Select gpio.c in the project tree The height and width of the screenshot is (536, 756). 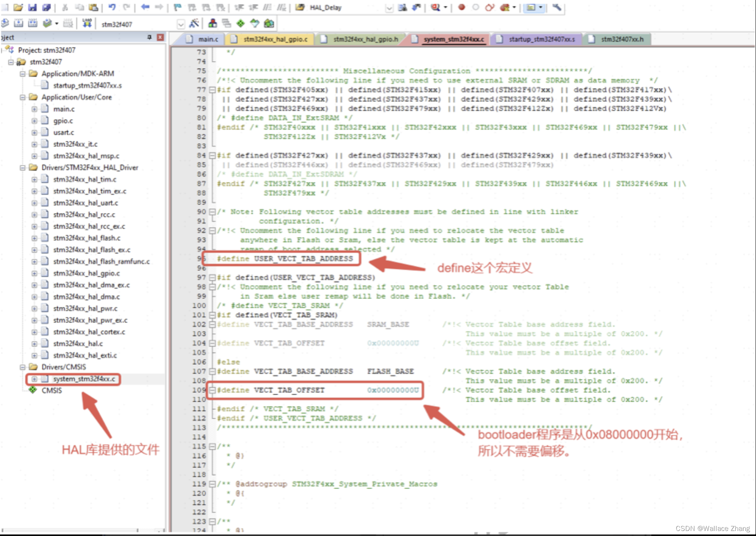(63, 121)
